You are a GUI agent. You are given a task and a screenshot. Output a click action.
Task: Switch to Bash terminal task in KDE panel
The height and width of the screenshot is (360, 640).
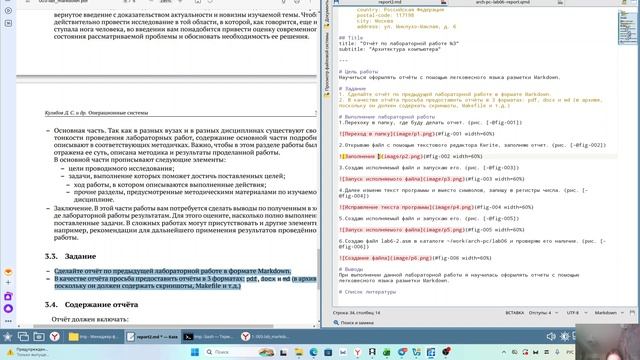pyautogui.click(x=209, y=337)
